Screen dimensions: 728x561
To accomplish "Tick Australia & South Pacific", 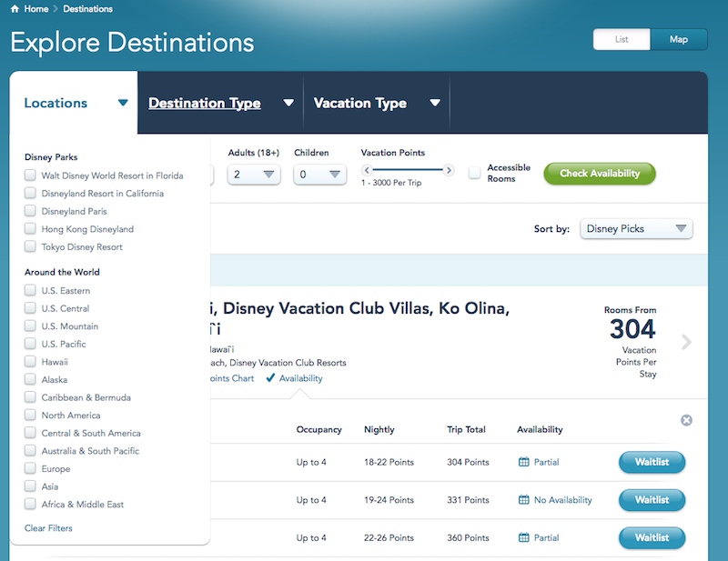I will 30,450.
